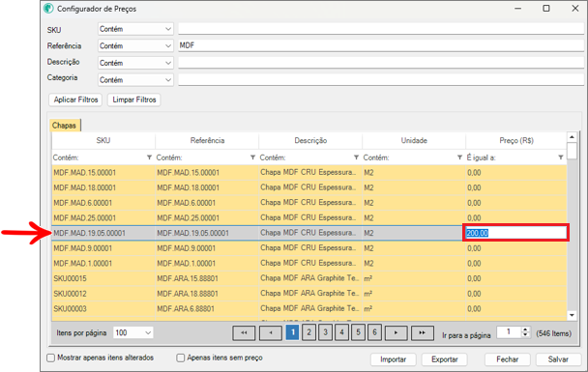The image size is (588, 372).
Task: Select the row SKU MDF.MAD.18.00001
Action: pos(309,187)
